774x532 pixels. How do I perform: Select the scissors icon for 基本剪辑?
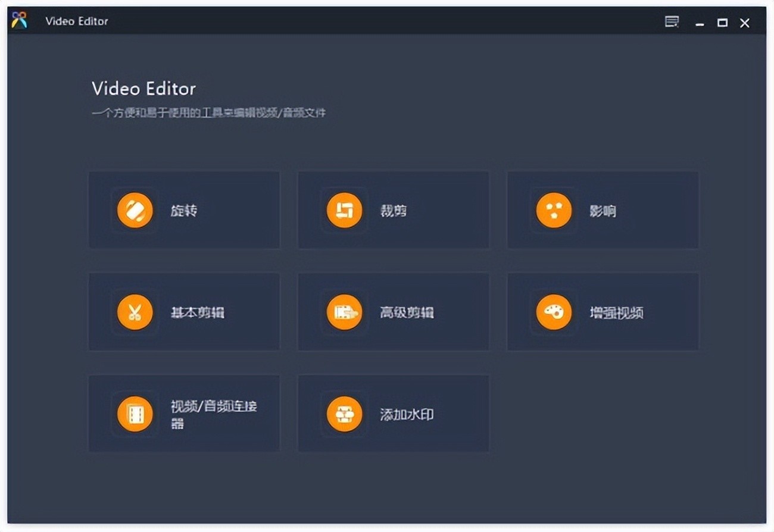pos(135,312)
